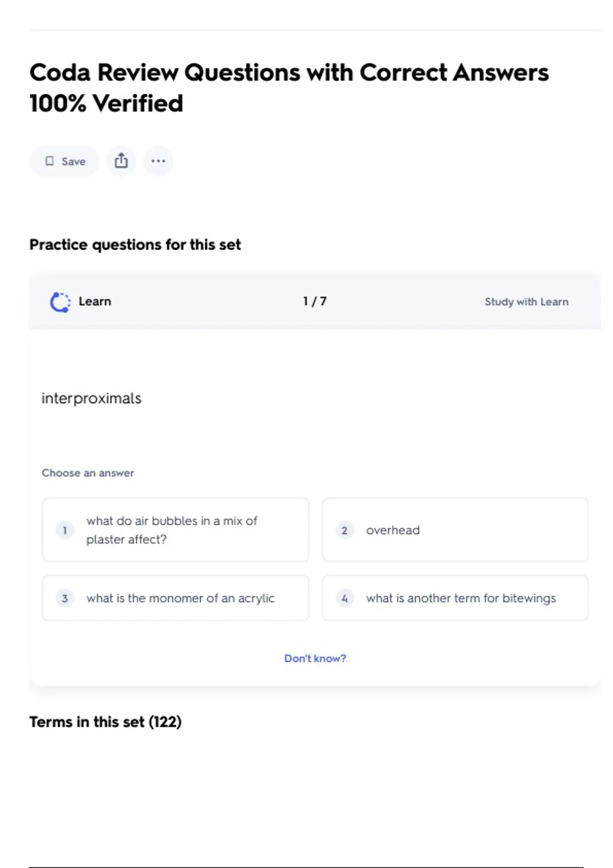The image size is (613, 868).
Task: Click the bookmark icon inside Save
Action: click(50, 161)
